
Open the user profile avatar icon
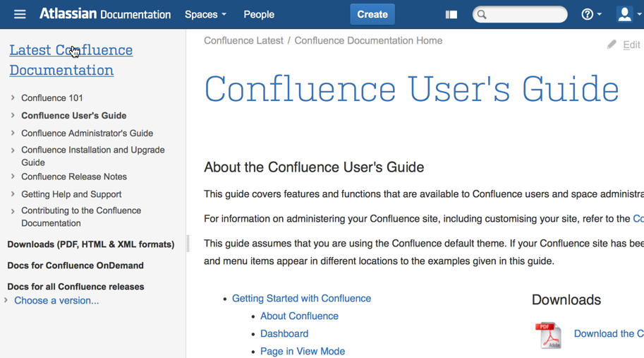[x=624, y=14]
